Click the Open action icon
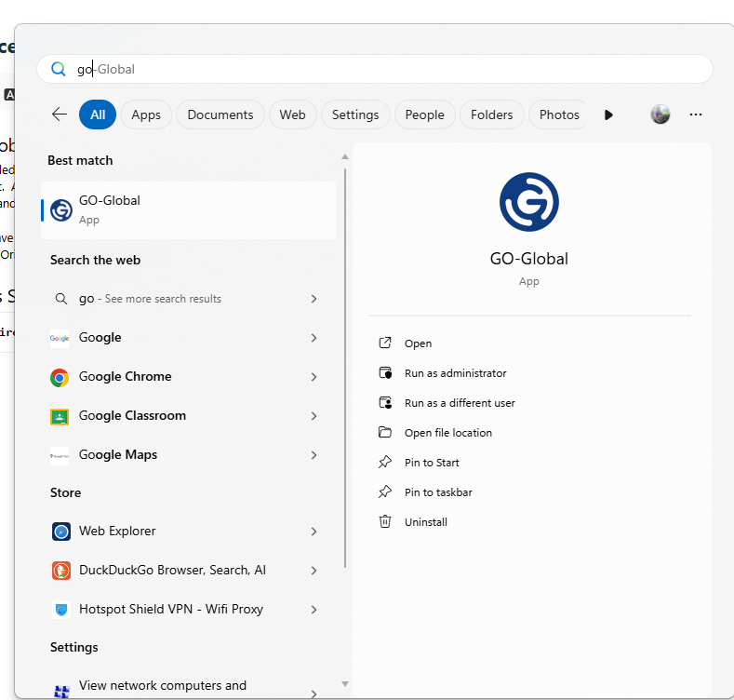 click(x=385, y=343)
